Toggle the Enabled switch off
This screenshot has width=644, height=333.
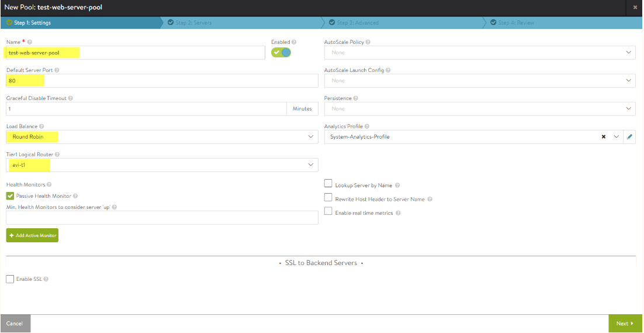tap(281, 53)
